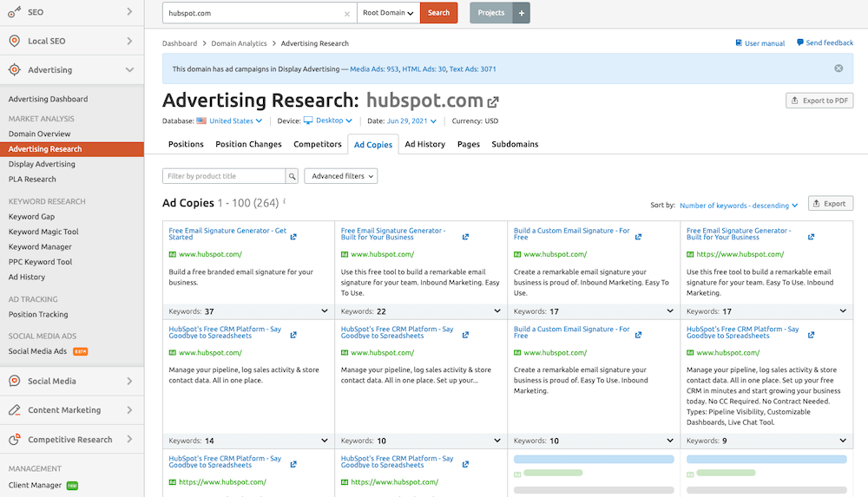The image size is (868, 497).
Task: Open external link on the 22 keywords ad
Action: [465, 237]
